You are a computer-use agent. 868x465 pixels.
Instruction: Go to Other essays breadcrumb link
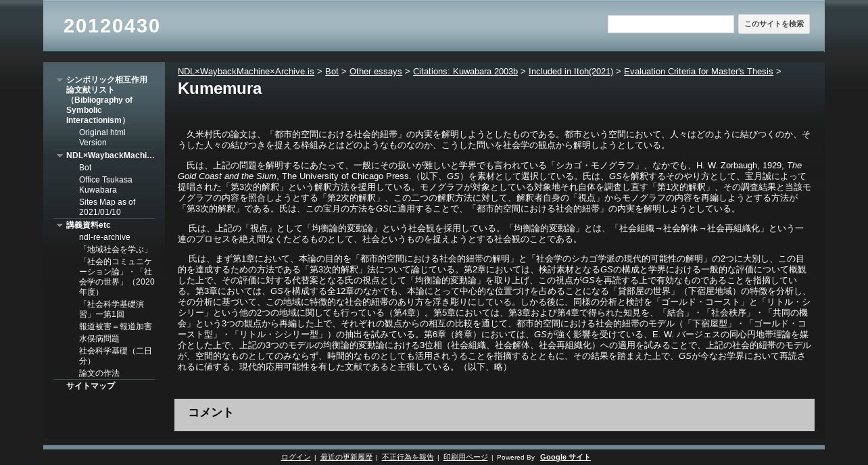[376, 71]
